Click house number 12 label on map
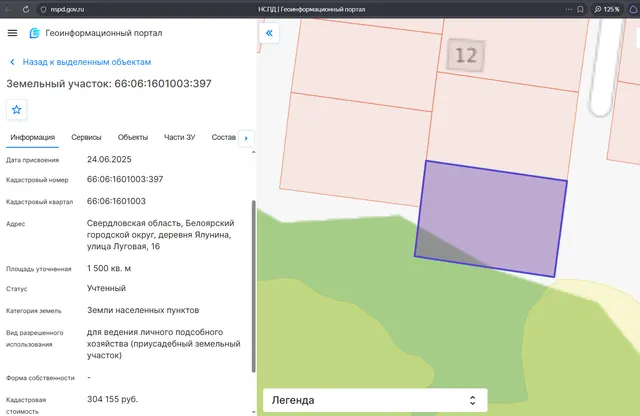Screen dimensions: 640x416 click(x=466, y=55)
